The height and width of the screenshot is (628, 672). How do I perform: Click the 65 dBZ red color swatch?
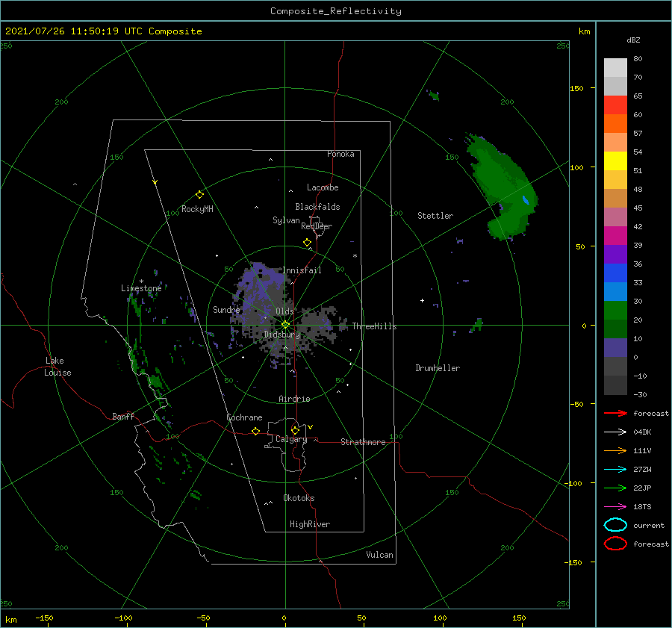point(615,105)
